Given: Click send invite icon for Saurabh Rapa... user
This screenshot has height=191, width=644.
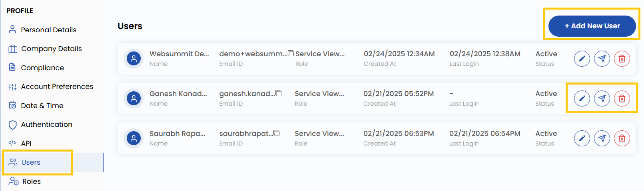Looking at the screenshot, I should pos(602,138).
